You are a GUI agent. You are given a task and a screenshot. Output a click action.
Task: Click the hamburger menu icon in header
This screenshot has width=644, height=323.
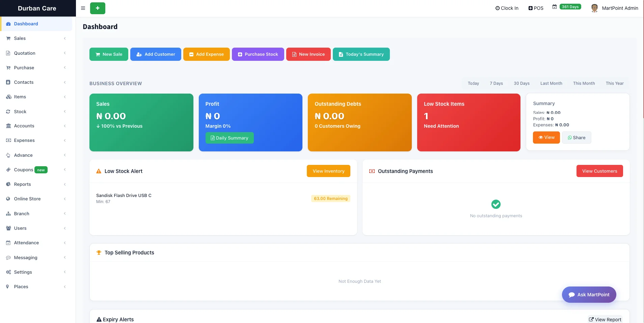83,8
